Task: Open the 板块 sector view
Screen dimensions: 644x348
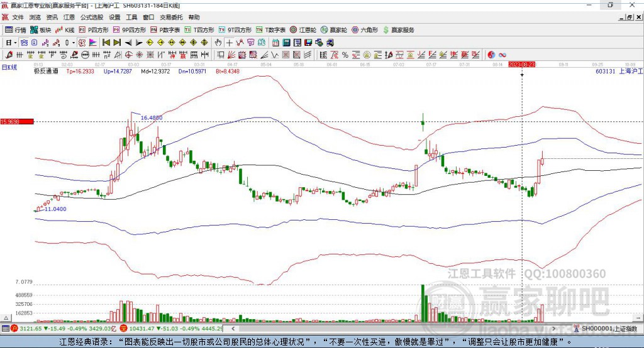Action: [40, 30]
